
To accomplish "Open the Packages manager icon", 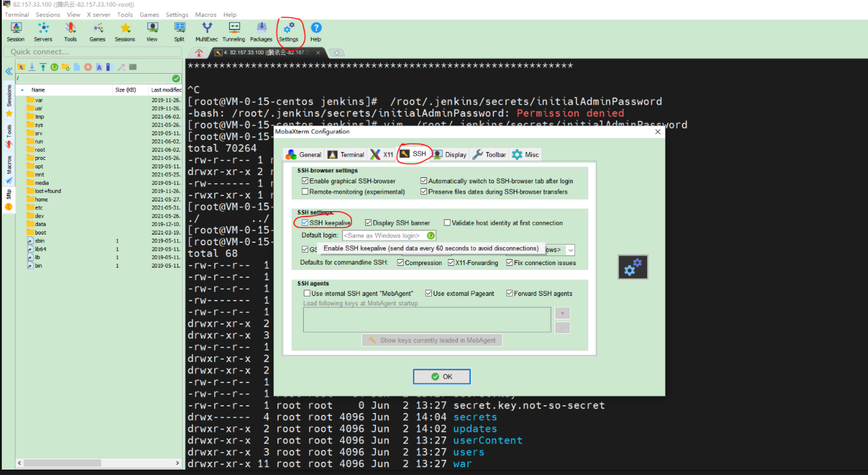I will click(x=260, y=30).
